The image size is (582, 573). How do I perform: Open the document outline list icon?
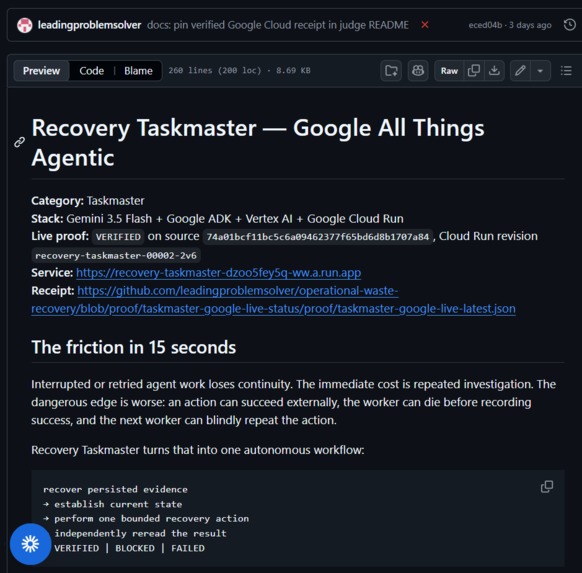[566, 71]
